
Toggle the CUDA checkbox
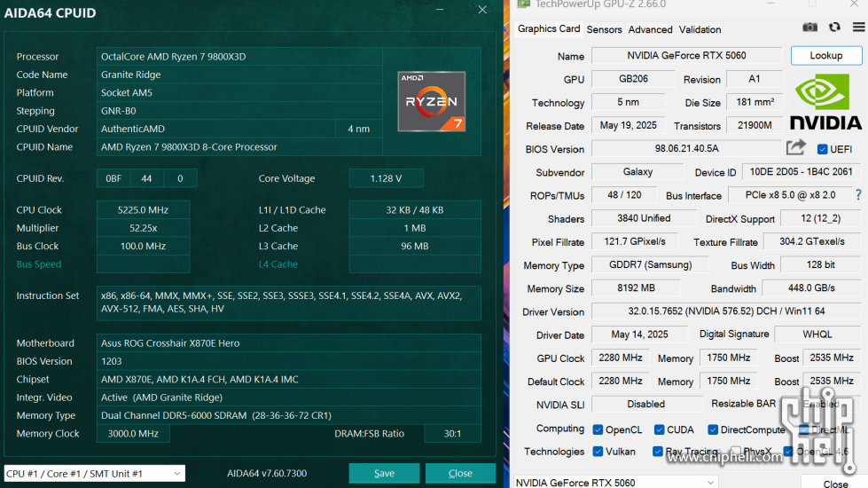[659, 429]
